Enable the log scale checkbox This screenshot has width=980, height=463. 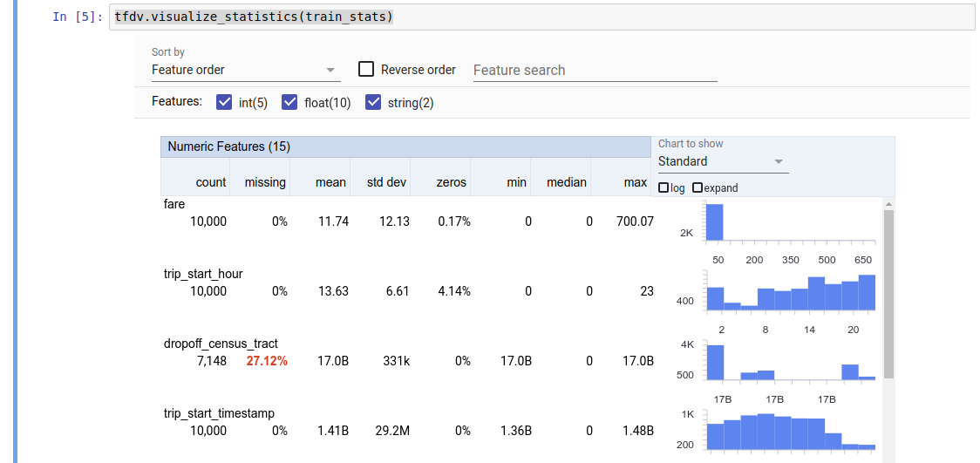(664, 187)
